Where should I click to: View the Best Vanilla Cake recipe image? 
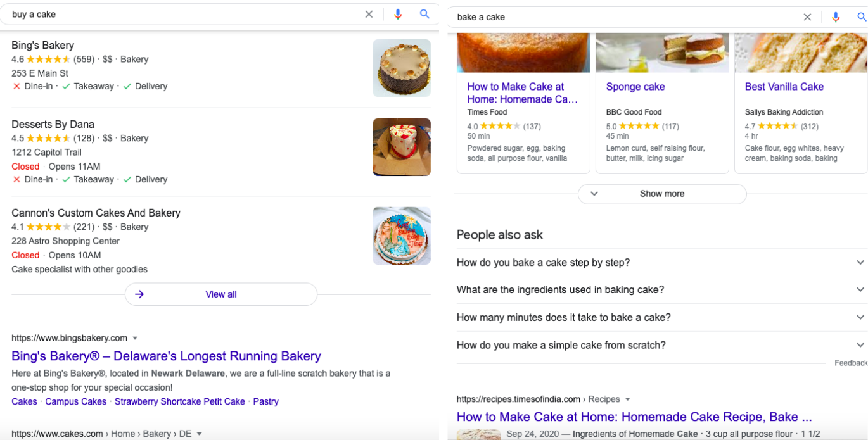[801, 53]
